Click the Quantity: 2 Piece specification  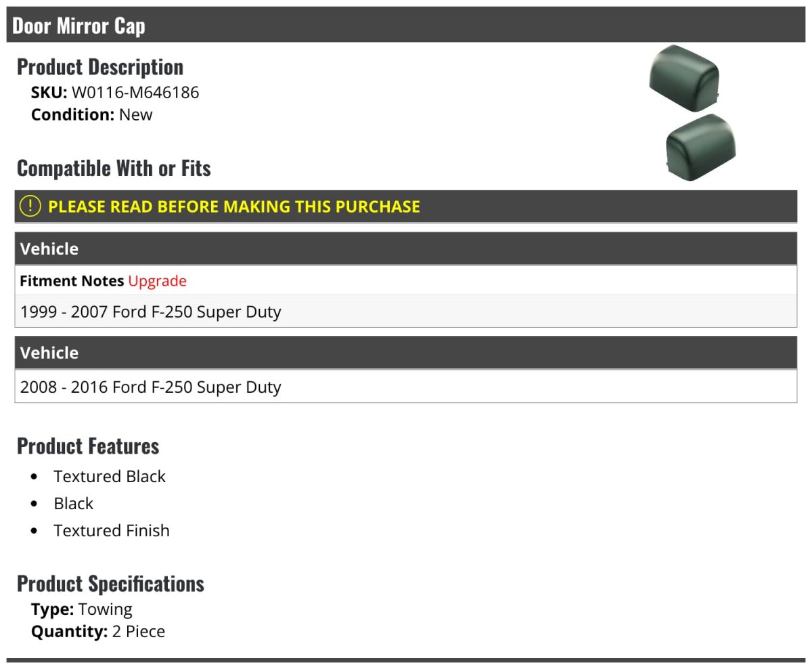pos(98,632)
